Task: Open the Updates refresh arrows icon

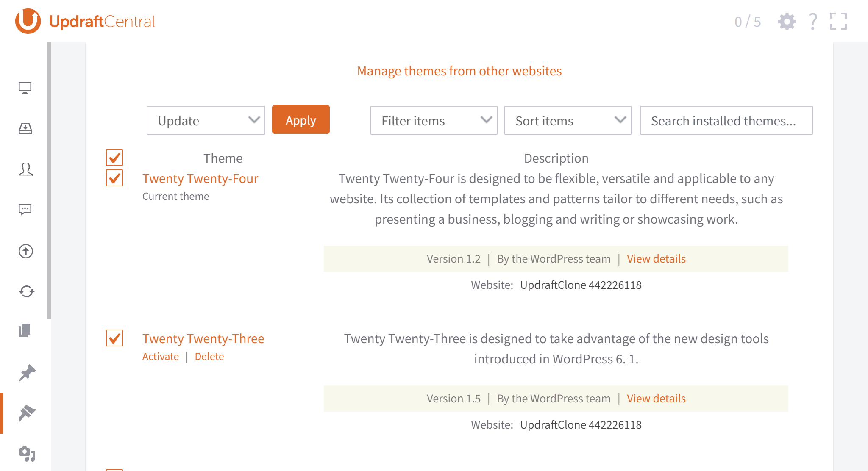Action: (26, 291)
